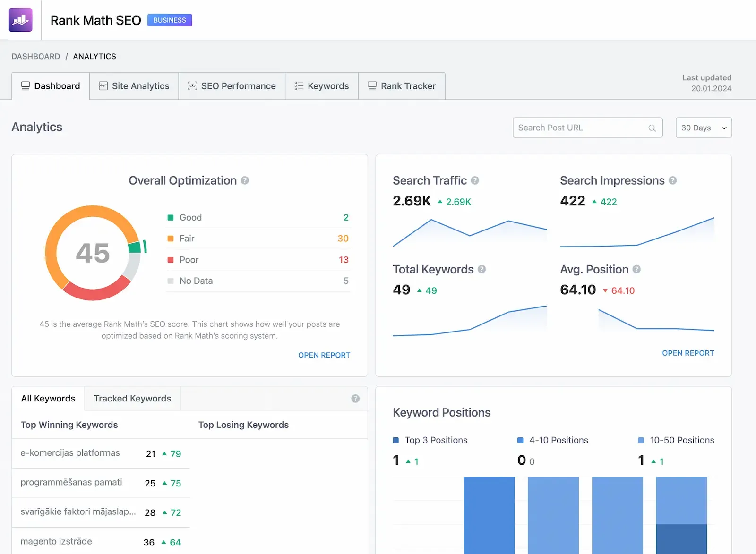Open report for Overall Optimization
Viewport: 756px width, 554px height.
pos(324,355)
